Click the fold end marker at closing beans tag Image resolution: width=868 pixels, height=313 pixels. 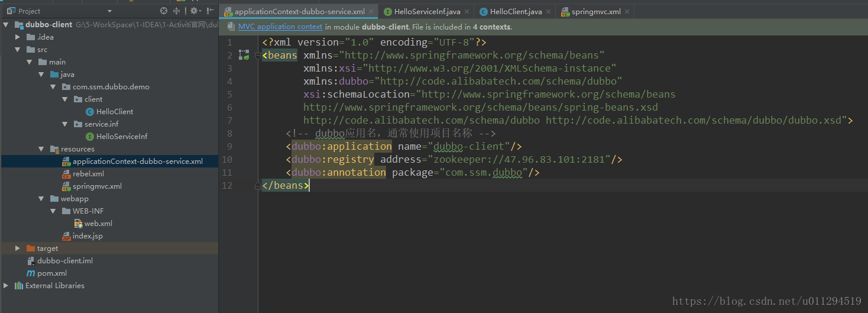258,185
